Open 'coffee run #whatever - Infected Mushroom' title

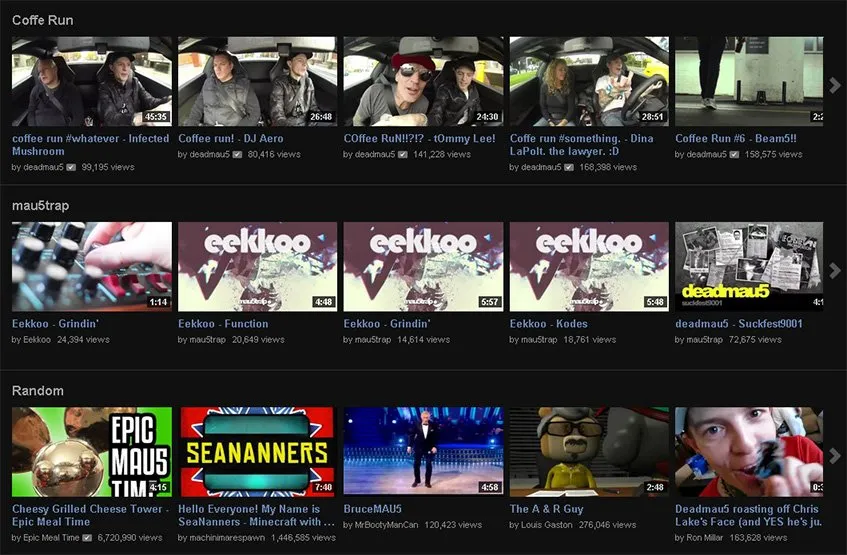coord(90,145)
